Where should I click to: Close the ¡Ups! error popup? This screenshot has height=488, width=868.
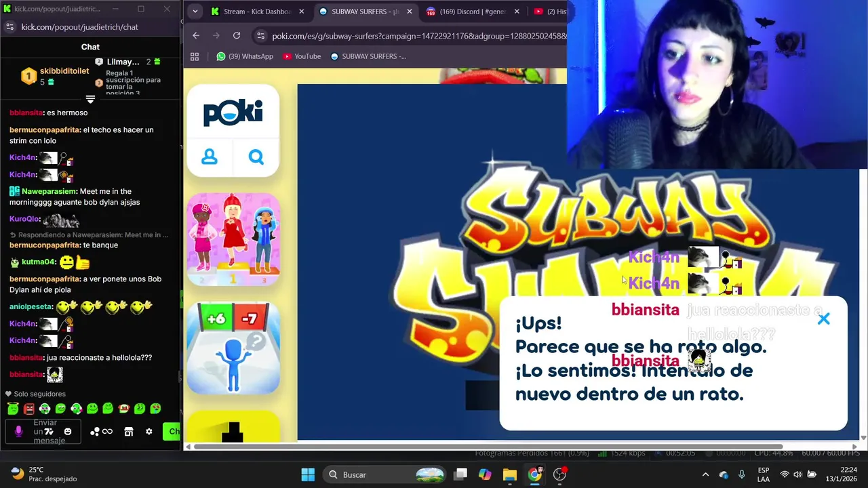point(823,319)
